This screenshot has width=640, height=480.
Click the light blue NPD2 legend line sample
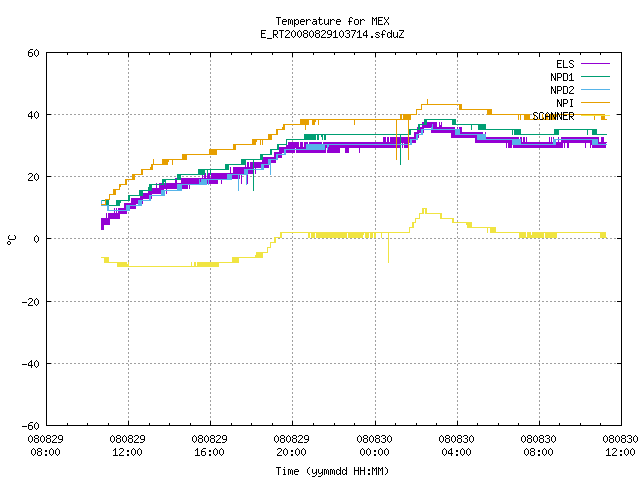click(x=595, y=89)
